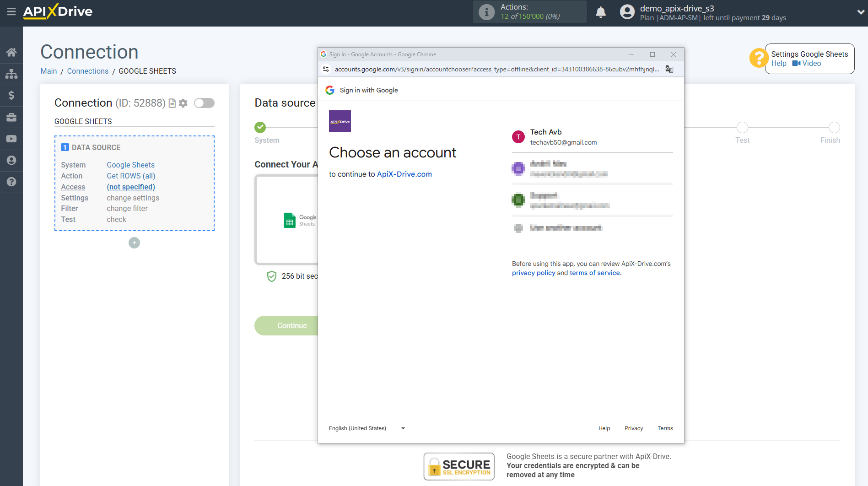Select the Connections hierarchy icon in sidebar

pos(11,74)
